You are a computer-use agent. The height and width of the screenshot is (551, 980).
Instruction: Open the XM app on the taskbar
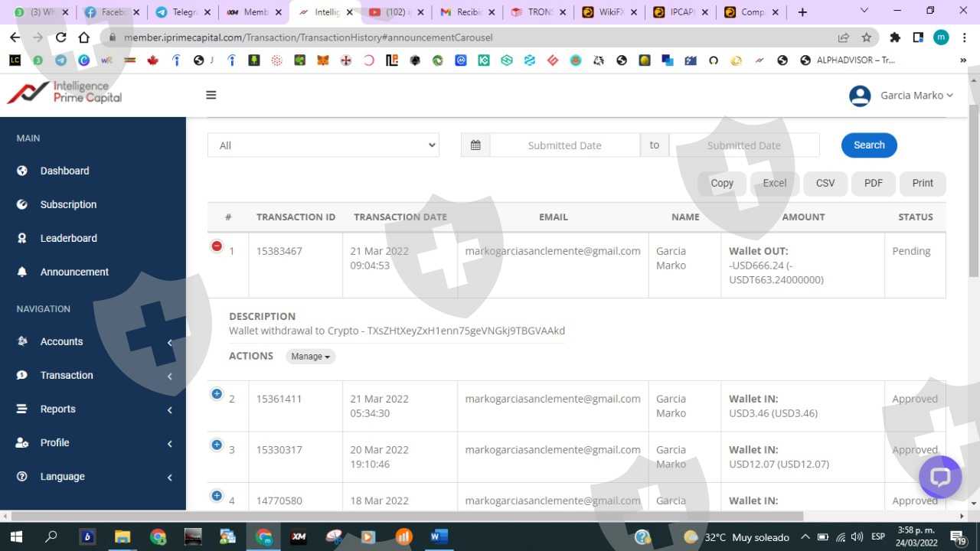(299, 536)
